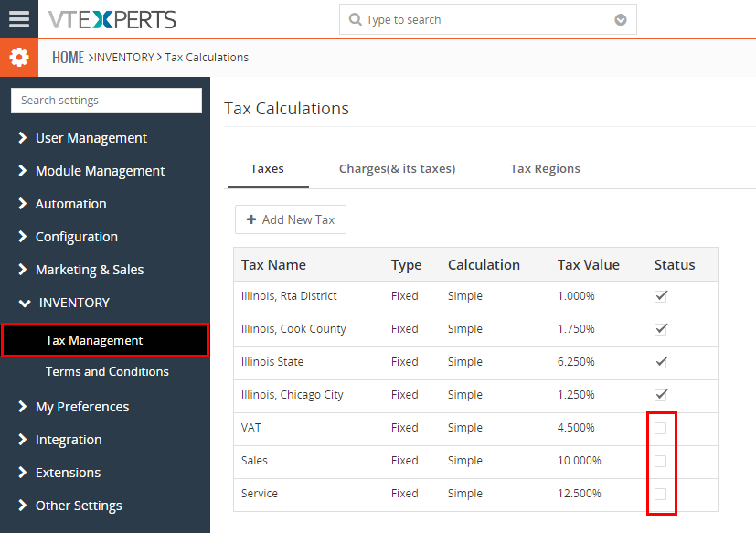
Task: Open Terms and Conditions settings
Action: coord(107,371)
